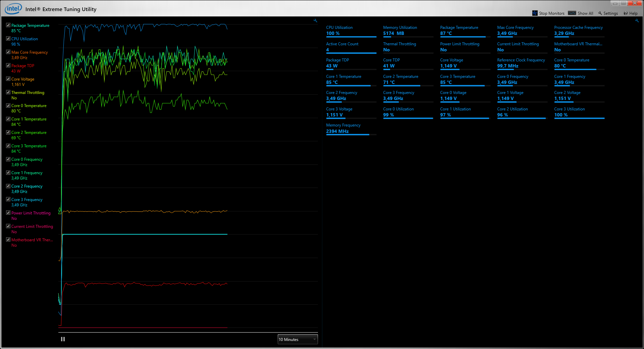Maximize the Extreme Tuning Utility window
644x349 pixels.
tap(623, 3)
